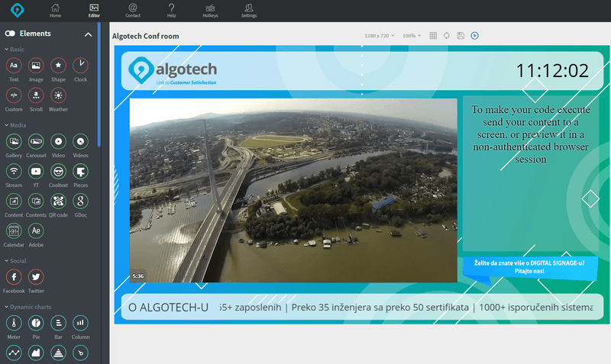
Task: Choose the YT YouTube element
Action: point(36,171)
